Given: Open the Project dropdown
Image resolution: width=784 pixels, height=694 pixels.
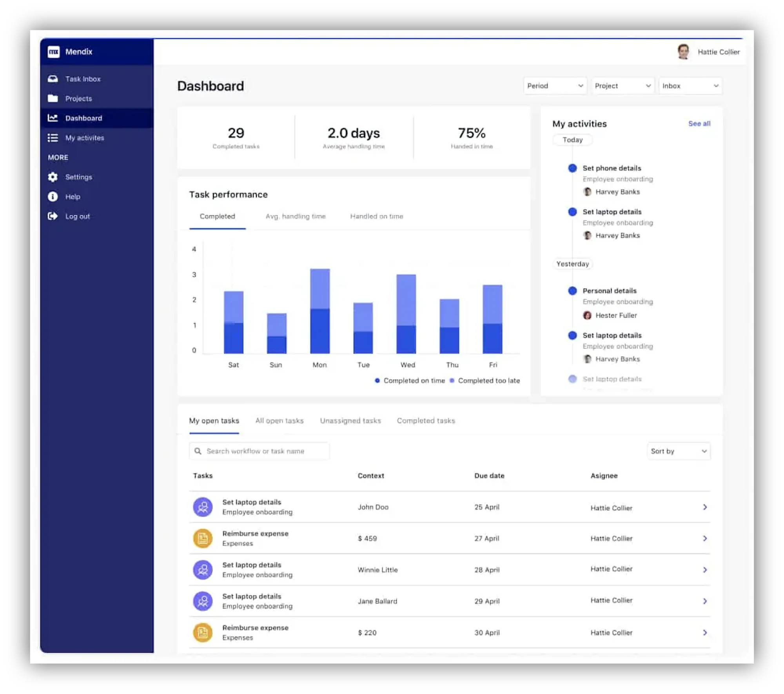Looking at the screenshot, I should pos(623,86).
